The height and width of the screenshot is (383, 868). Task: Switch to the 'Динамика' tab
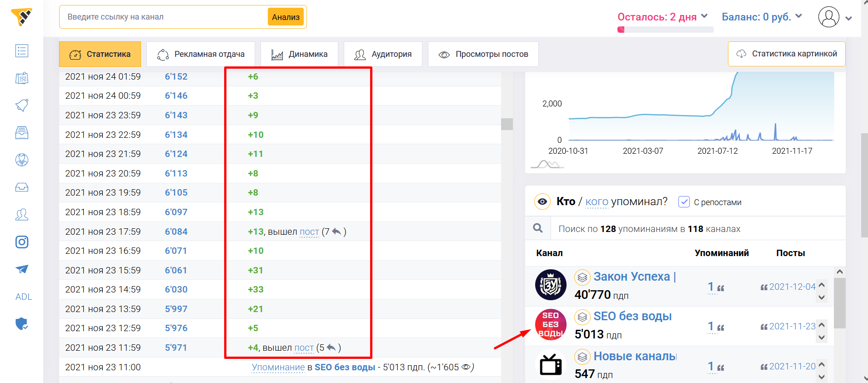tap(299, 54)
